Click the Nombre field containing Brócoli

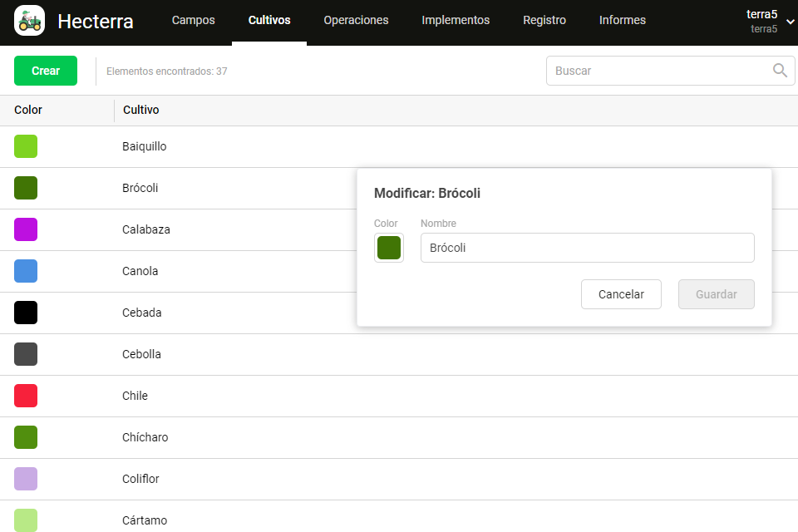(x=587, y=248)
